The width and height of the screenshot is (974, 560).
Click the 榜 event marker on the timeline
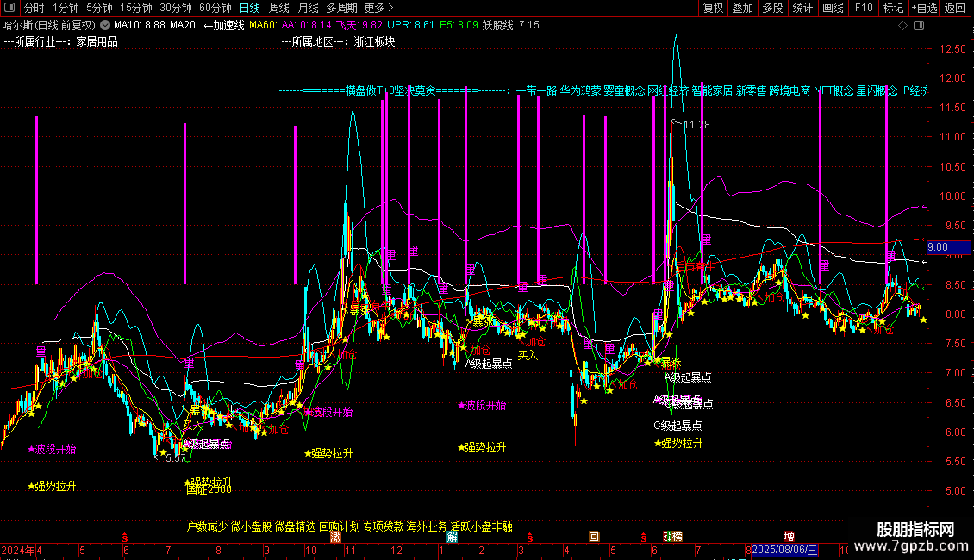pos(677,537)
